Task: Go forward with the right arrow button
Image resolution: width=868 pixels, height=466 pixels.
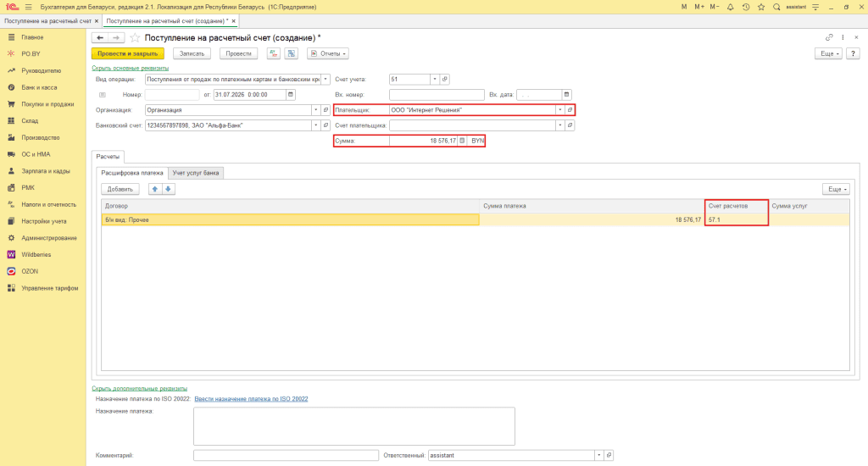Action: click(x=115, y=37)
